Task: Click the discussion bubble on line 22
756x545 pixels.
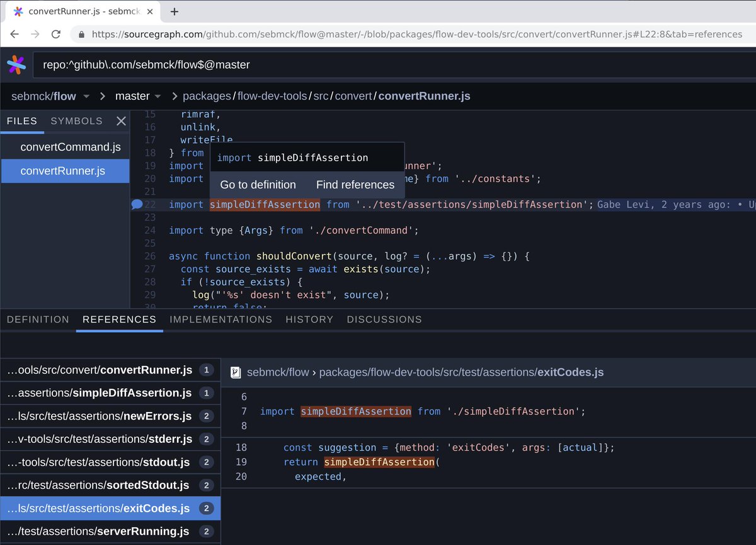Action: [x=136, y=204]
